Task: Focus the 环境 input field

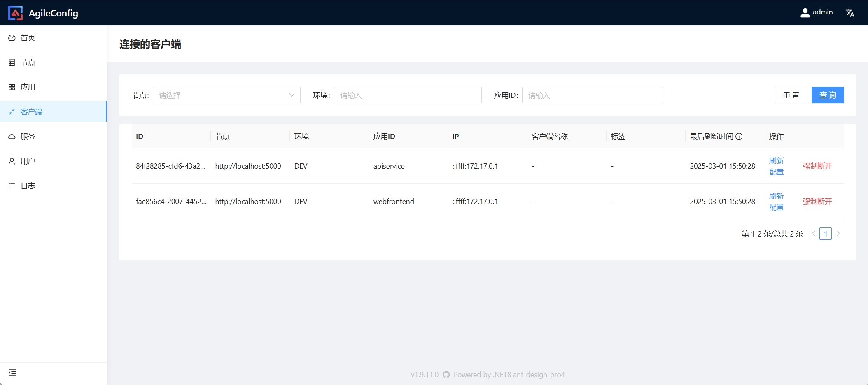Action: pos(407,95)
